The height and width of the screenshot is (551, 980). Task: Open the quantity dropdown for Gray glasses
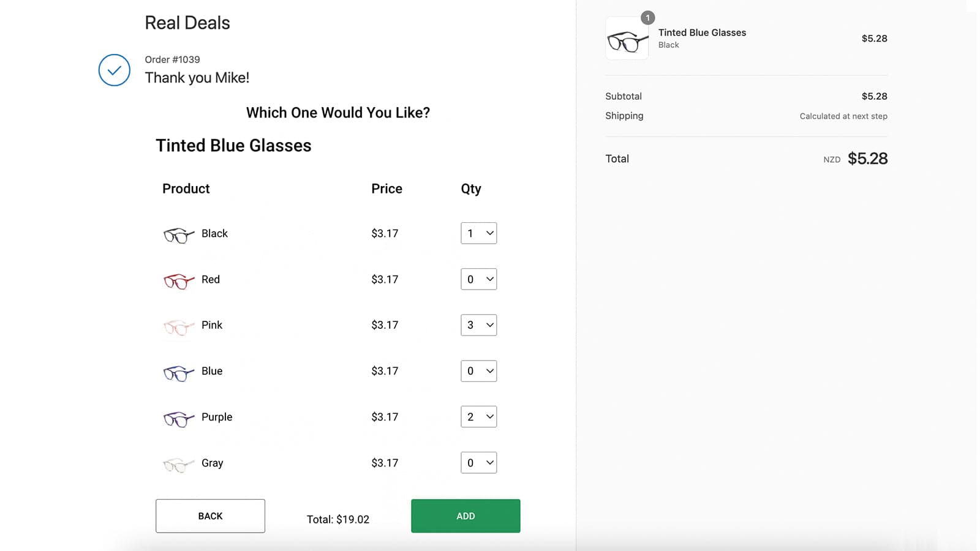pyautogui.click(x=478, y=463)
